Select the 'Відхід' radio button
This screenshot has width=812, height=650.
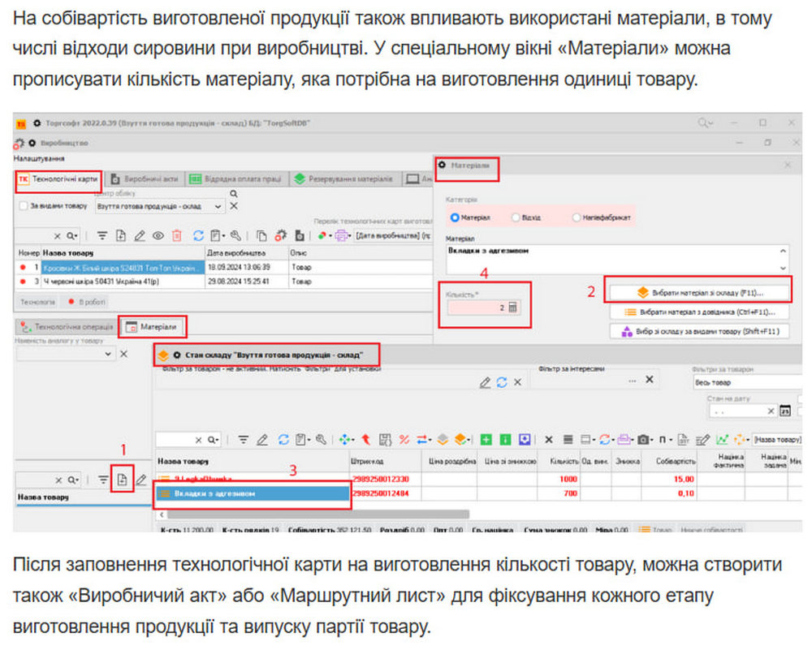point(516,218)
